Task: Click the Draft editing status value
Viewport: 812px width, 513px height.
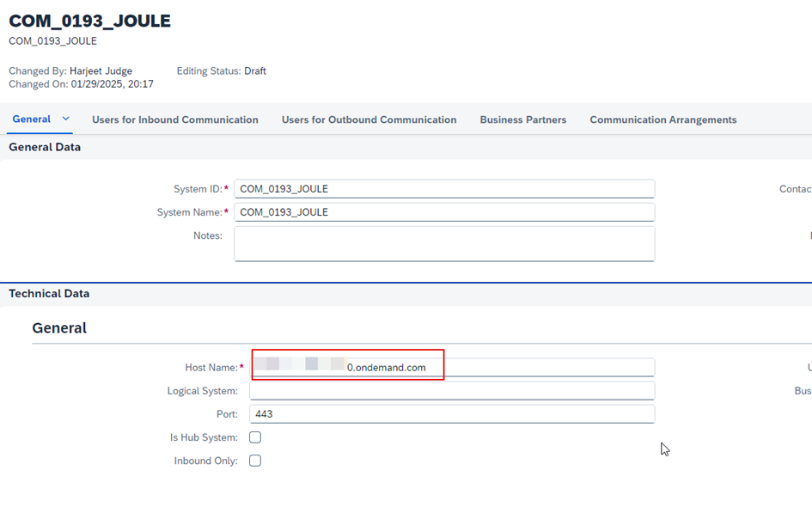Action: point(255,71)
